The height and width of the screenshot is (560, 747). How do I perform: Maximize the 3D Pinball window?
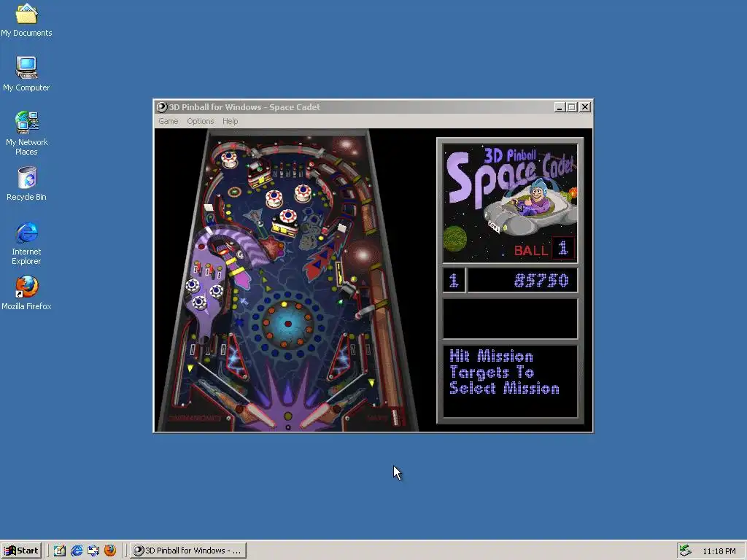(x=572, y=107)
